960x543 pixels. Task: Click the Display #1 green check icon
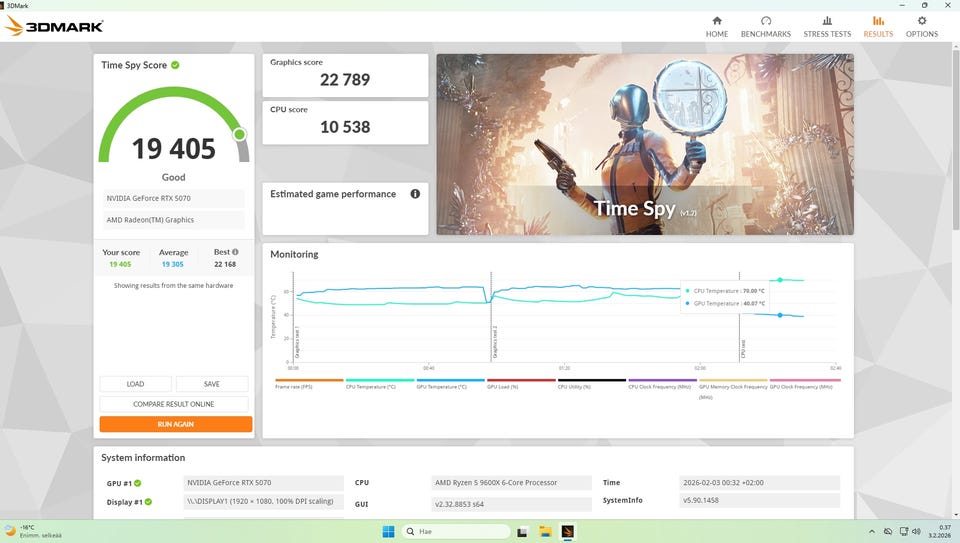[x=148, y=502]
